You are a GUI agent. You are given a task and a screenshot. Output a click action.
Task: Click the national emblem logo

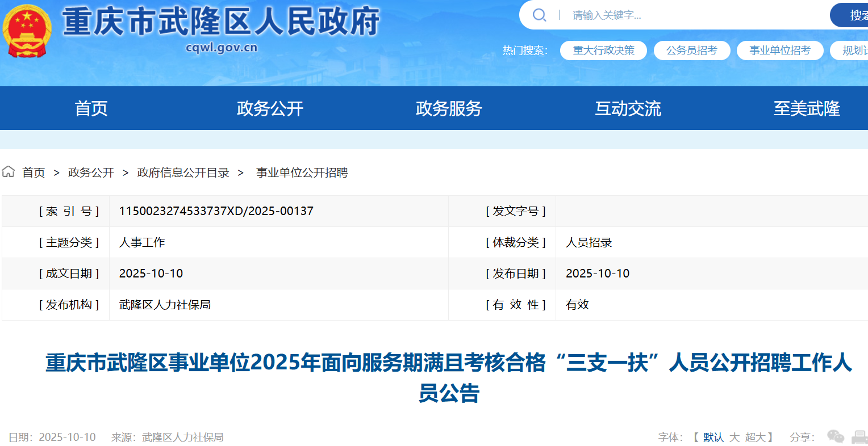click(x=27, y=31)
